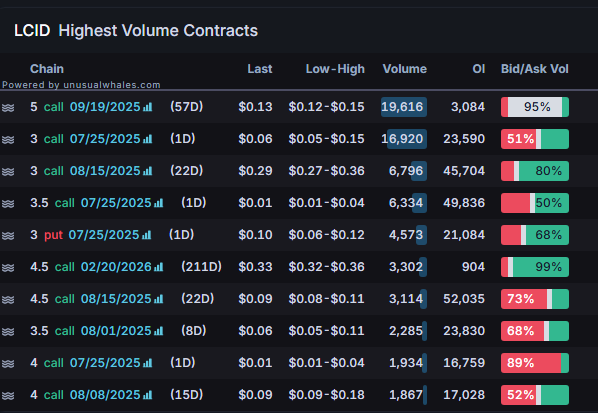Click wave icon beside 3.5 call 08/01/2025

pos(8,332)
